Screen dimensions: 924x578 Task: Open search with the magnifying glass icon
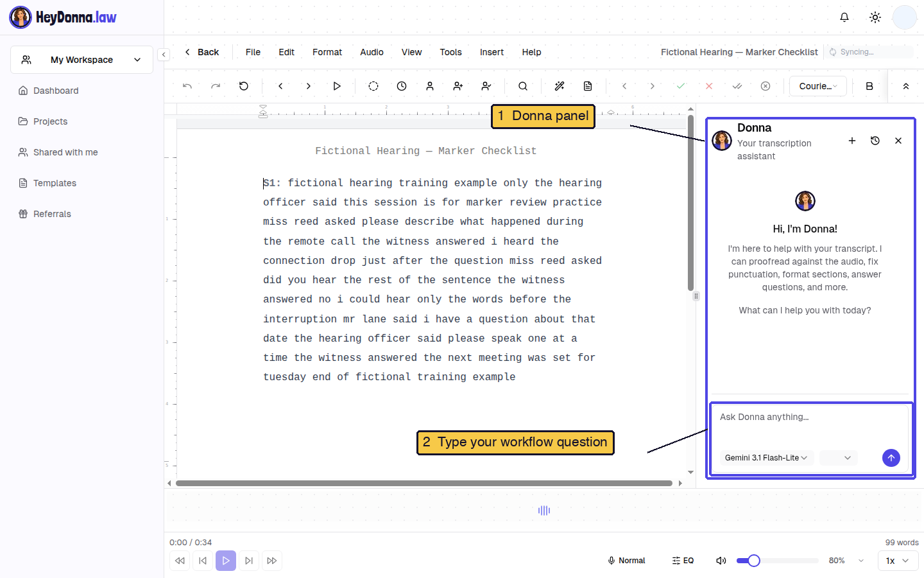[523, 86]
